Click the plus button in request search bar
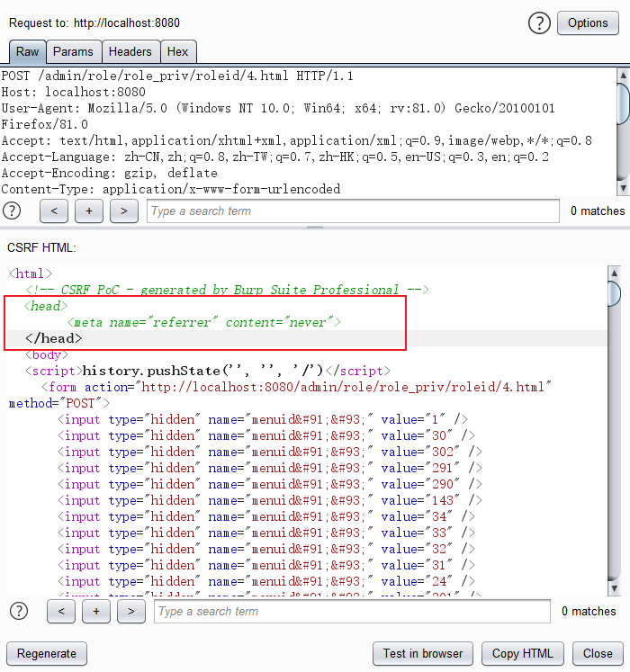The height and width of the screenshot is (672, 630). pos(89,211)
